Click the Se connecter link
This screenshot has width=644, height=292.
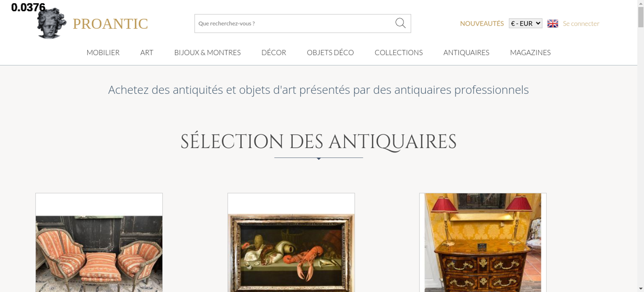click(581, 23)
